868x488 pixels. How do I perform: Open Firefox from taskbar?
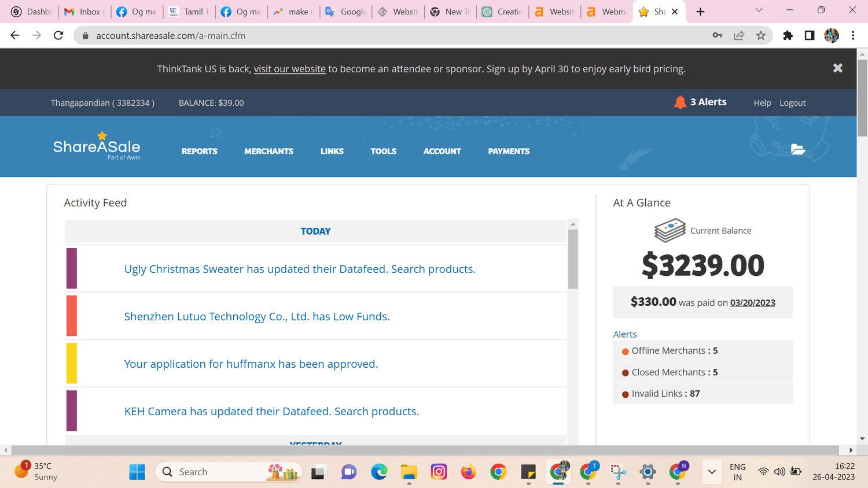click(469, 472)
